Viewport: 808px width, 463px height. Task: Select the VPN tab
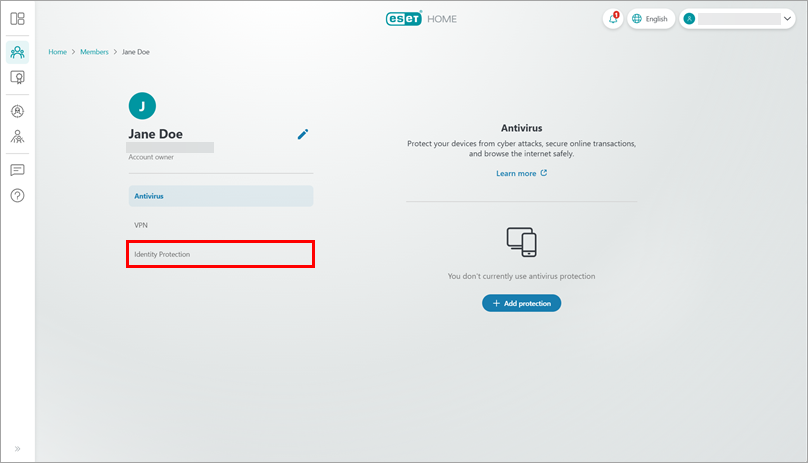pos(220,225)
